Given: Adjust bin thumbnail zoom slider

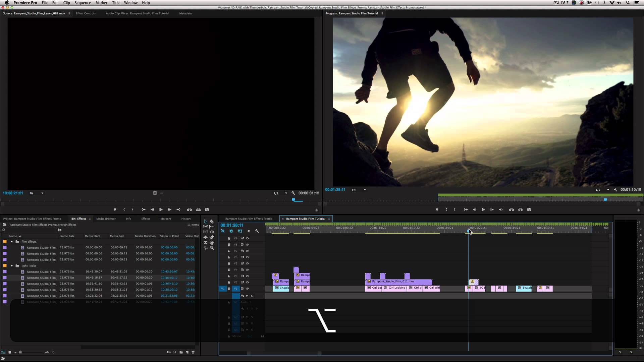Looking at the screenshot, I should [20, 352].
